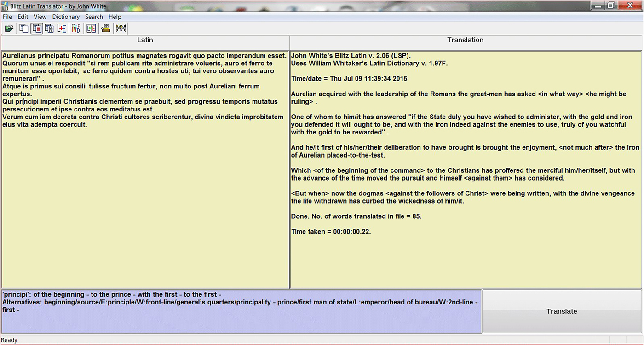Click the typewriter-style toolbar icon
The width and height of the screenshot is (644, 345).
(106, 29)
